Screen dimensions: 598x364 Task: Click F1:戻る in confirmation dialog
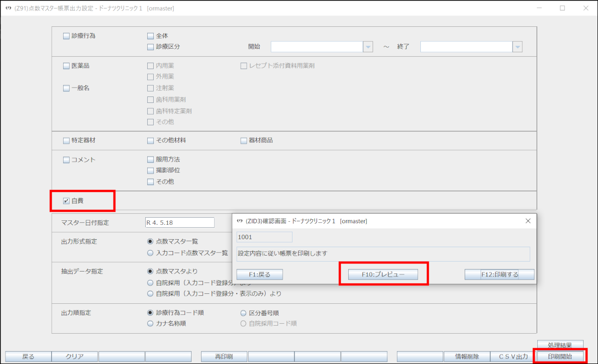(x=259, y=274)
